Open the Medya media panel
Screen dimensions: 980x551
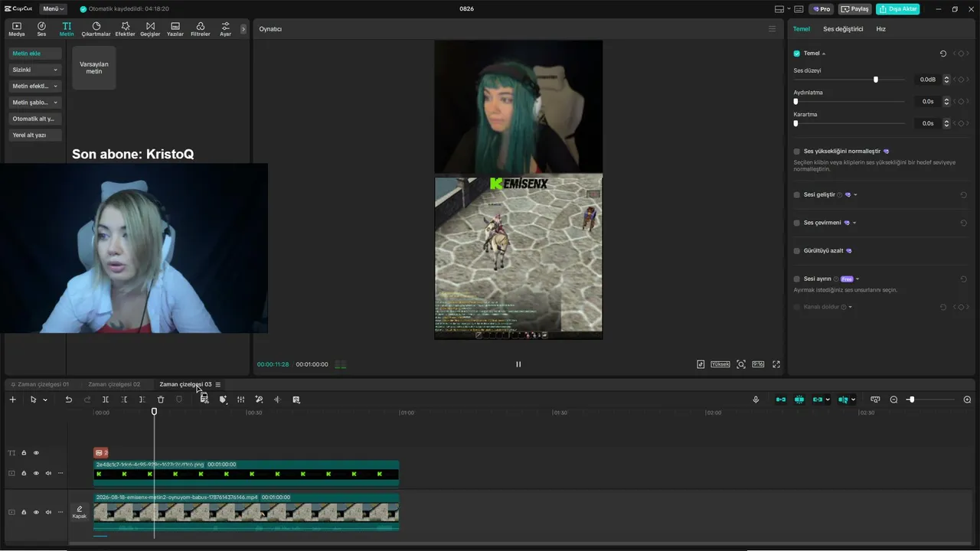tap(16, 29)
